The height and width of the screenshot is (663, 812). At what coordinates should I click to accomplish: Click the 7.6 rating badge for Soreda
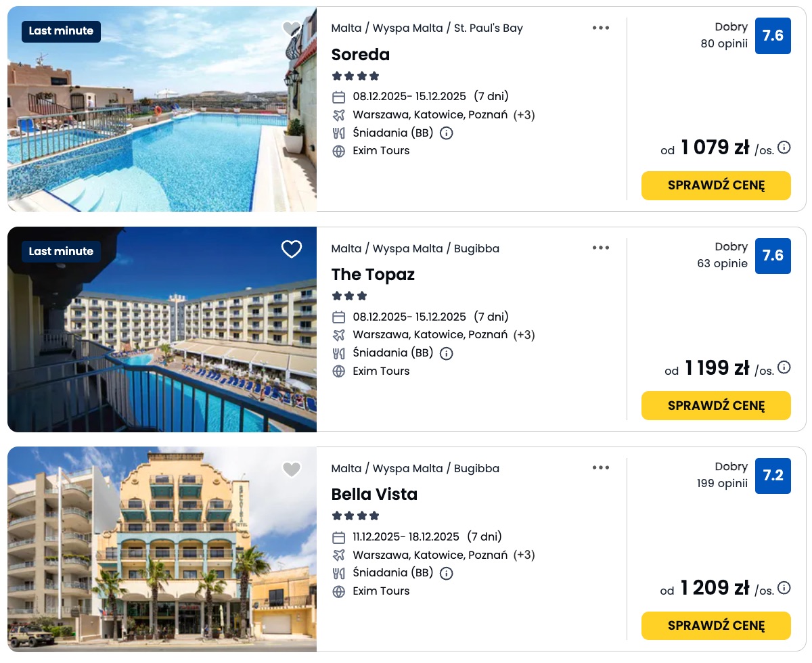[773, 36]
